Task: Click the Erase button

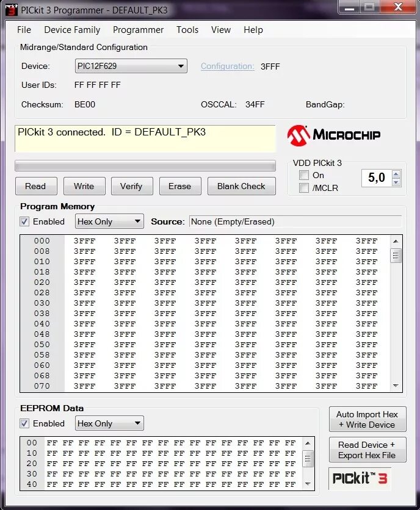Action: click(x=180, y=186)
